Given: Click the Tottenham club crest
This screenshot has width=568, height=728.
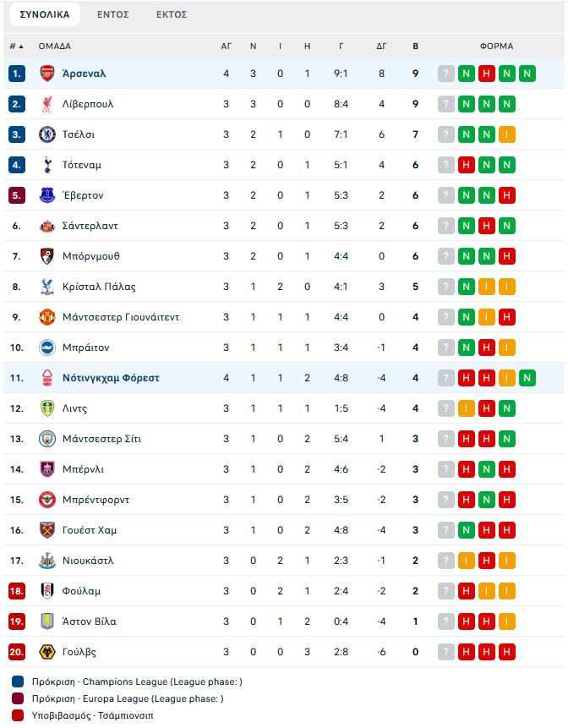Looking at the screenshot, I should pos(46,165).
